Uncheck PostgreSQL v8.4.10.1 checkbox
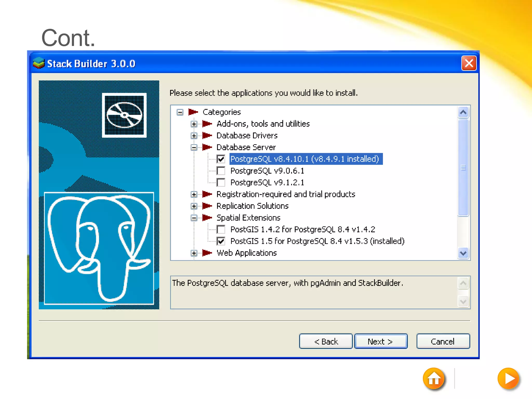This screenshot has width=532, height=399. (221, 159)
